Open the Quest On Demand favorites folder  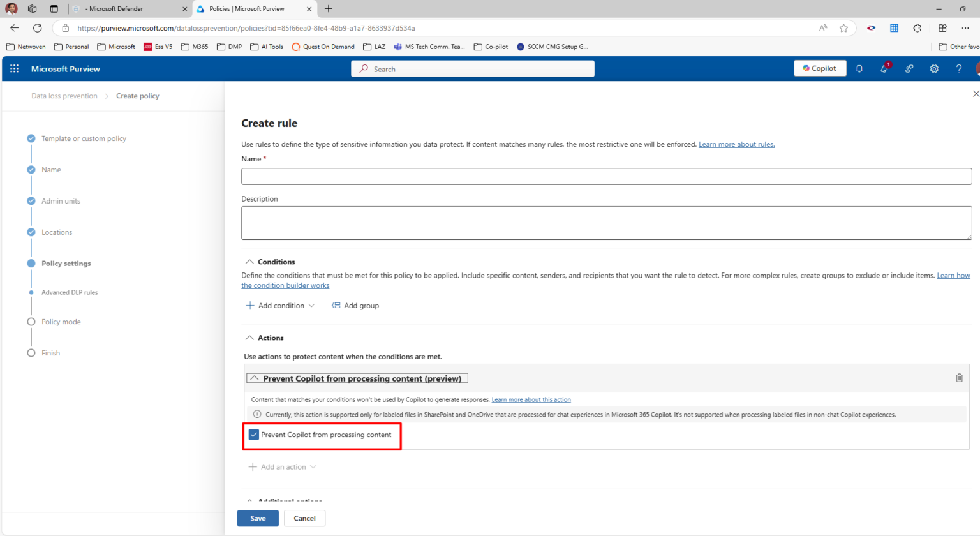click(323, 46)
